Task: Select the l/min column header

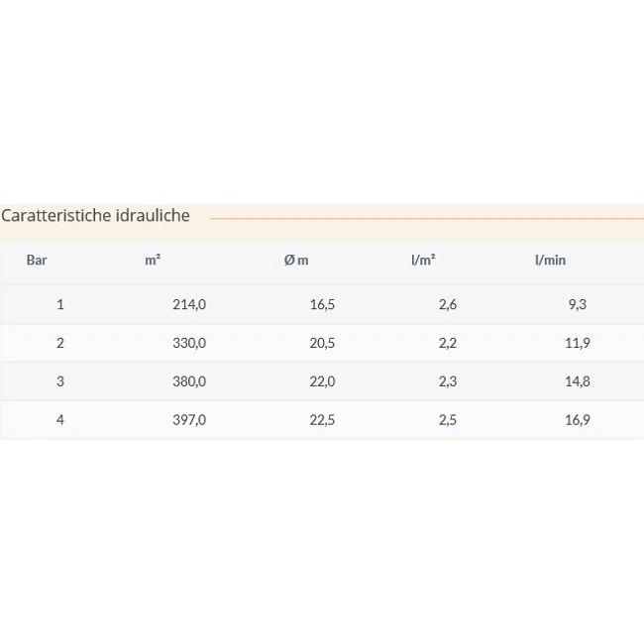Action: (x=550, y=260)
